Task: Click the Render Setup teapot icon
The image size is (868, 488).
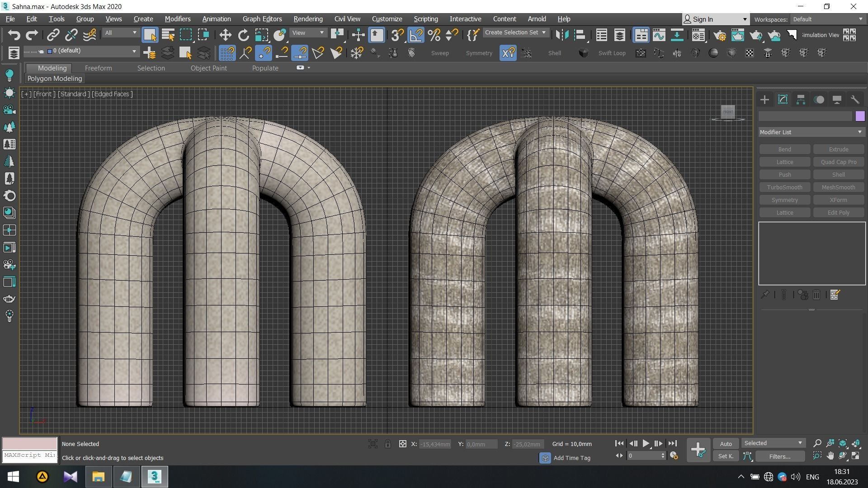Action: (719, 35)
